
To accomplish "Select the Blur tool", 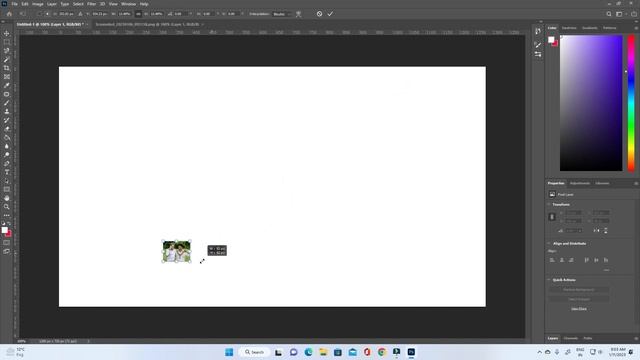I will click(x=7, y=146).
